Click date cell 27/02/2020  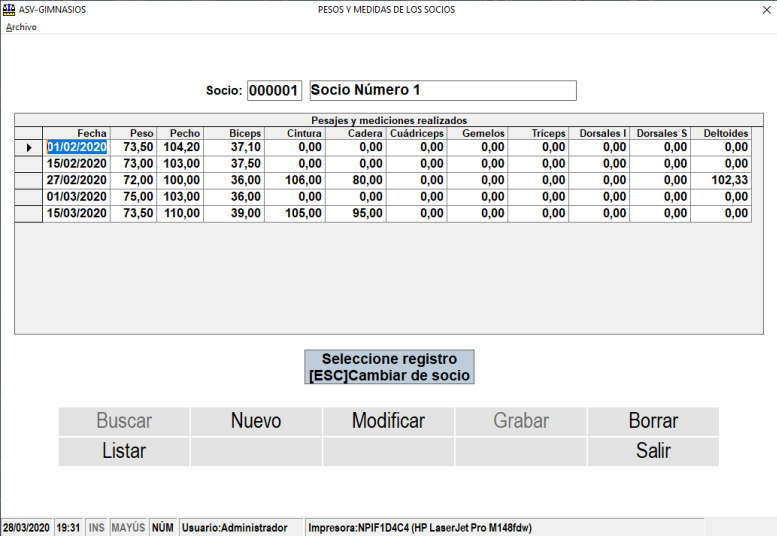pyautogui.click(x=77, y=180)
